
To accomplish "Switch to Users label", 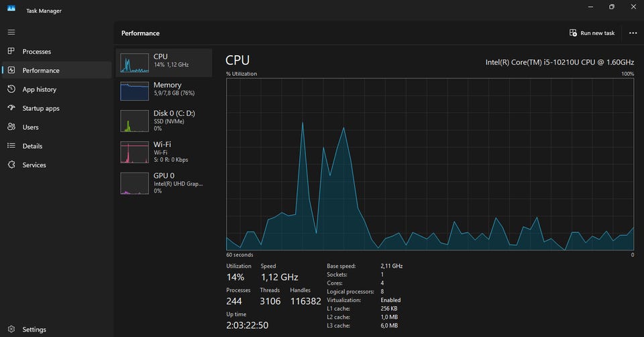I will tap(30, 127).
